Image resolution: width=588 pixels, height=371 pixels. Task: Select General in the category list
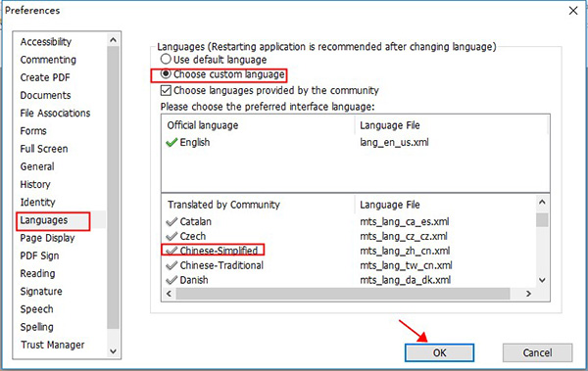pos(37,166)
